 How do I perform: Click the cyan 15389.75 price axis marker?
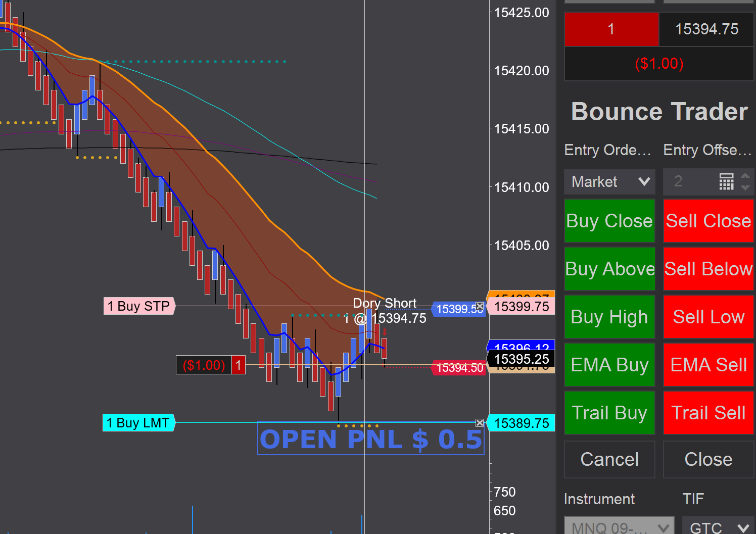(x=521, y=423)
